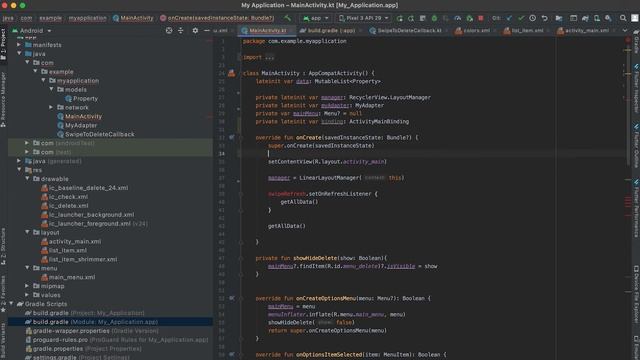
Task: Click onCreate breadcrumb in navigation bar
Action: coord(217,18)
